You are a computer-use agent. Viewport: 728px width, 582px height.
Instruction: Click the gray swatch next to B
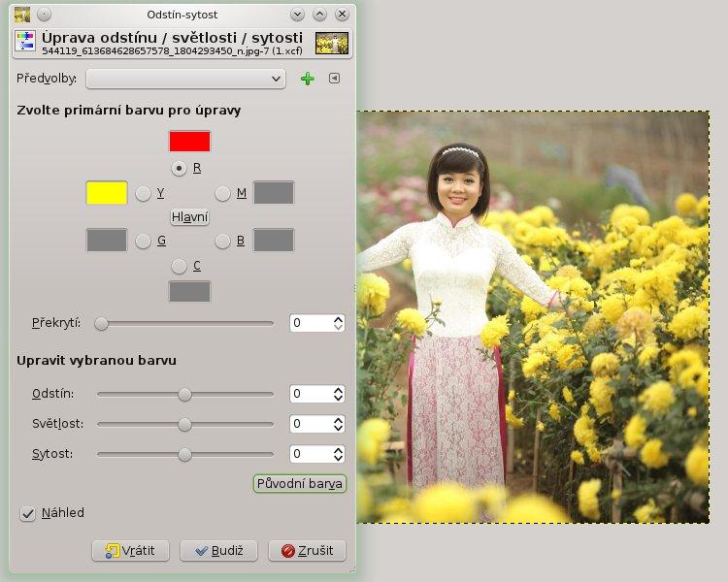click(x=274, y=240)
